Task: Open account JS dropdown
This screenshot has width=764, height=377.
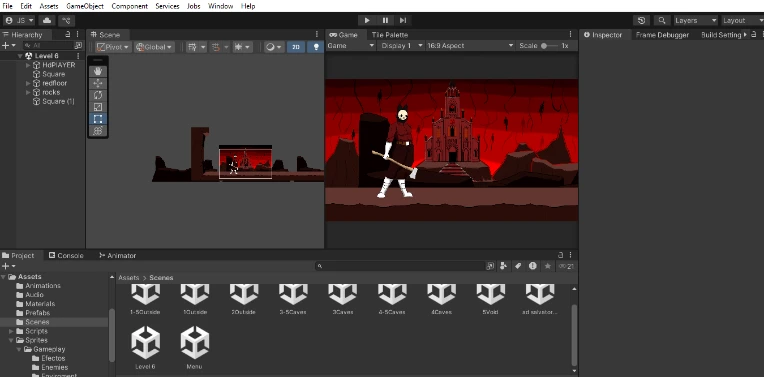Action: coord(19,20)
